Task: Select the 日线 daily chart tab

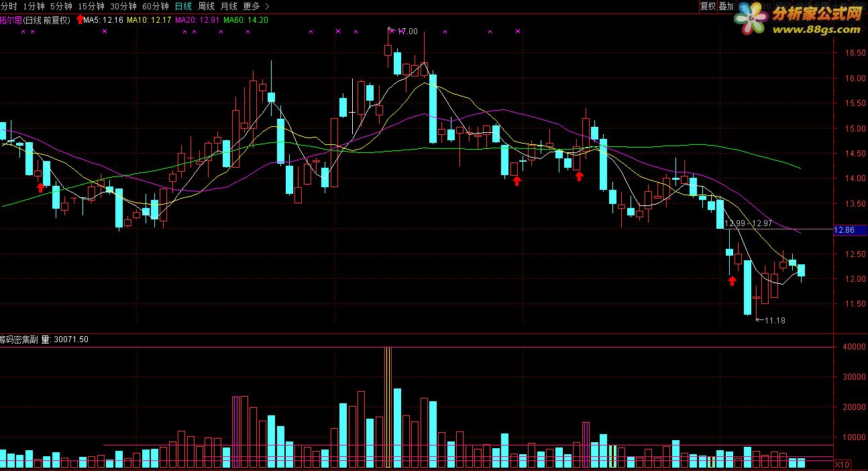Action: (x=182, y=6)
